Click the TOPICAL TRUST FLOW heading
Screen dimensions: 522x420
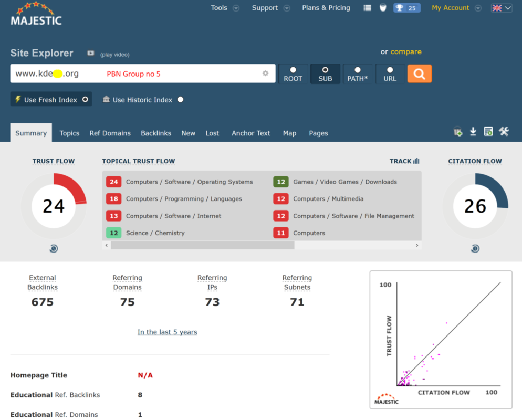pos(139,161)
